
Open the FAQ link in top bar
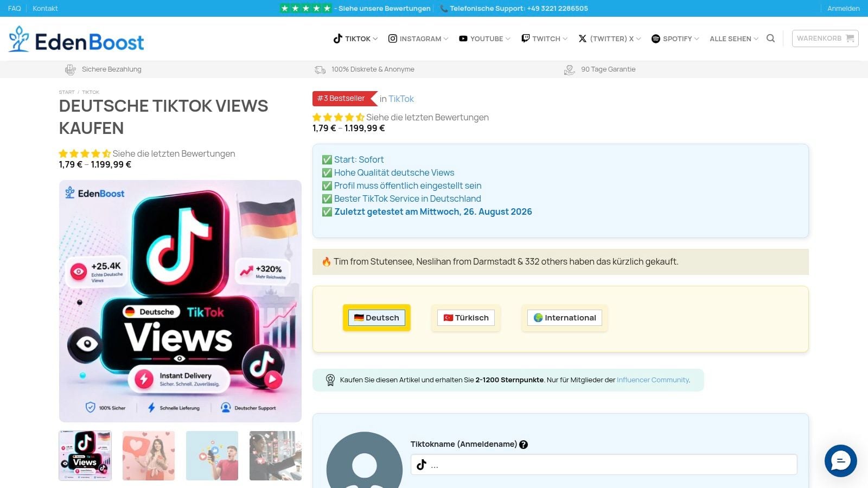15,8
